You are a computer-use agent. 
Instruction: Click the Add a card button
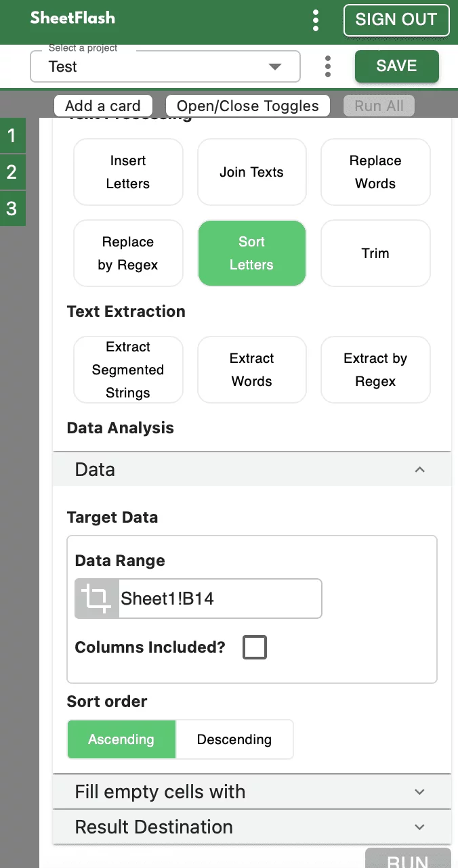pos(103,106)
